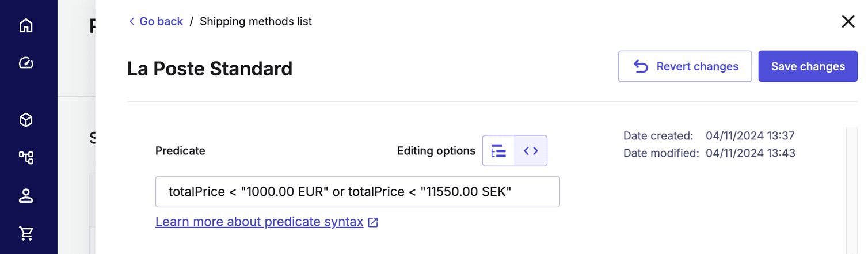The height and width of the screenshot is (254, 868).
Task: Open the Customers person icon
Action: (x=26, y=196)
